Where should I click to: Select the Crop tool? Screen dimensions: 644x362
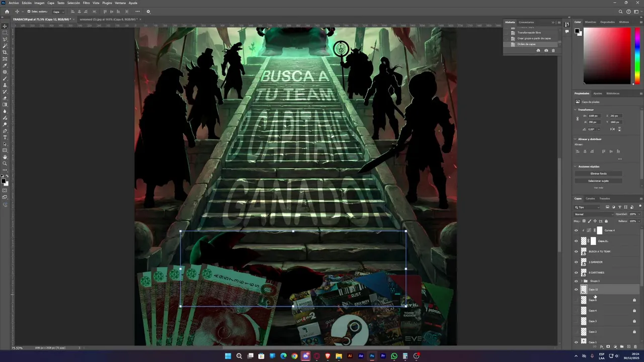(x=5, y=52)
